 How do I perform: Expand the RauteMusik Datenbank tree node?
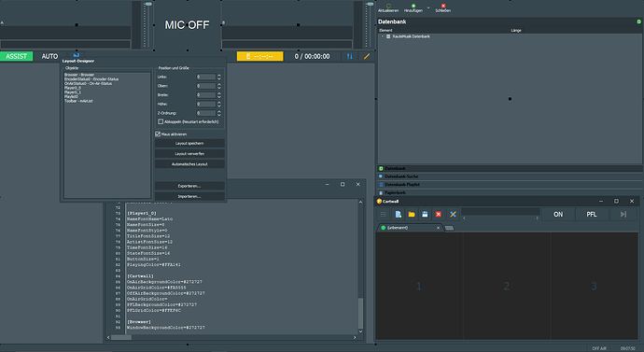382,36
